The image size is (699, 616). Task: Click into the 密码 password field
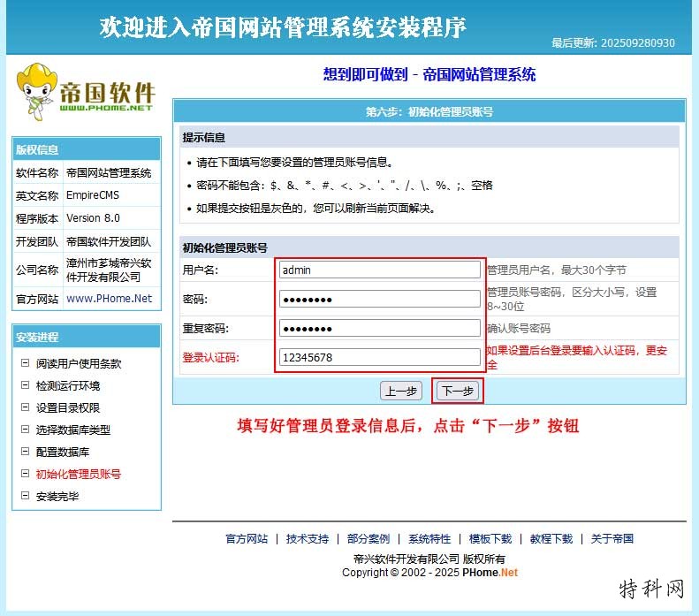[380, 299]
